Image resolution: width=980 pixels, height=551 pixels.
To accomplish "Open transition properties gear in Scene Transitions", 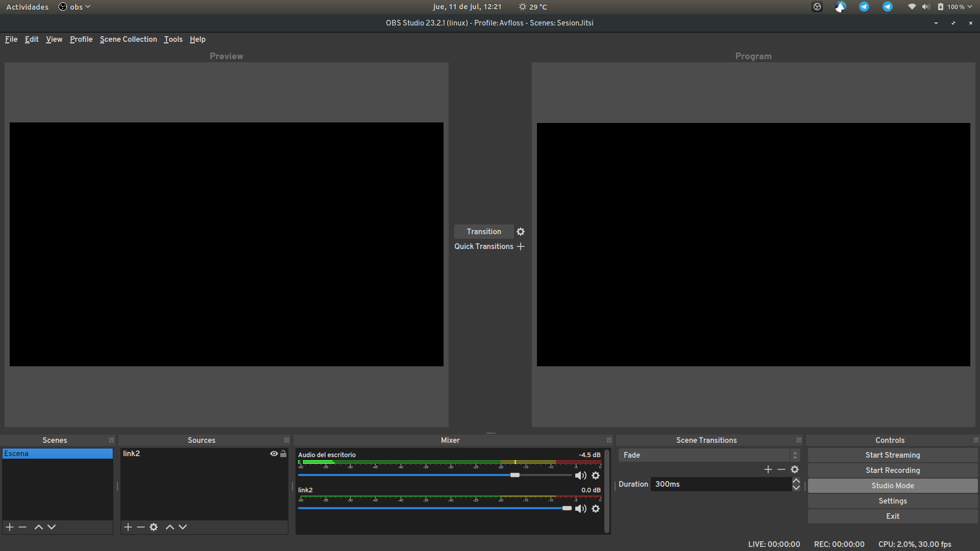I will coord(795,469).
